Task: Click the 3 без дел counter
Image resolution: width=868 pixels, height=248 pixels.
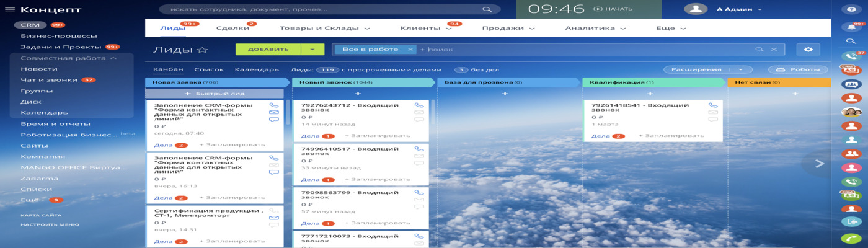Action: [x=476, y=70]
